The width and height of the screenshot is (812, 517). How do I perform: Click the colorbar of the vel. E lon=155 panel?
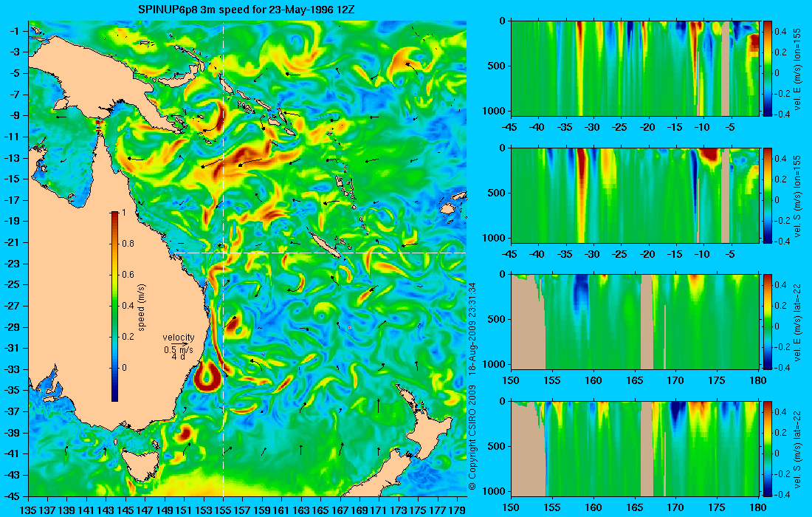(x=768, y=69)
